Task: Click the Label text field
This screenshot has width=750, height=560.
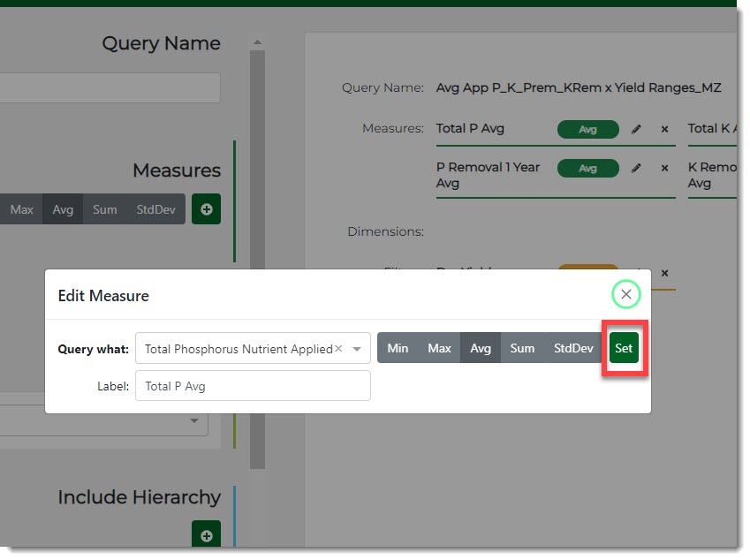Action: [253, 386]
